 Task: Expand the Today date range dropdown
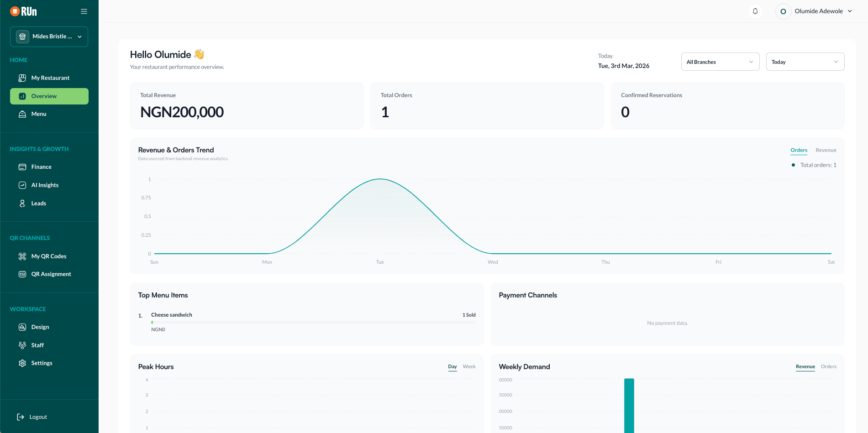click(805, 62)
